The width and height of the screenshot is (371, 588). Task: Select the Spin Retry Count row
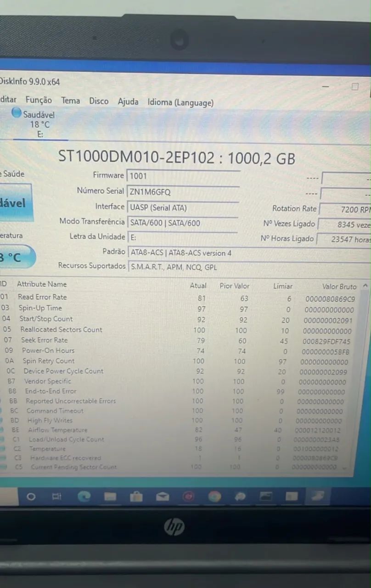[177, 362]
